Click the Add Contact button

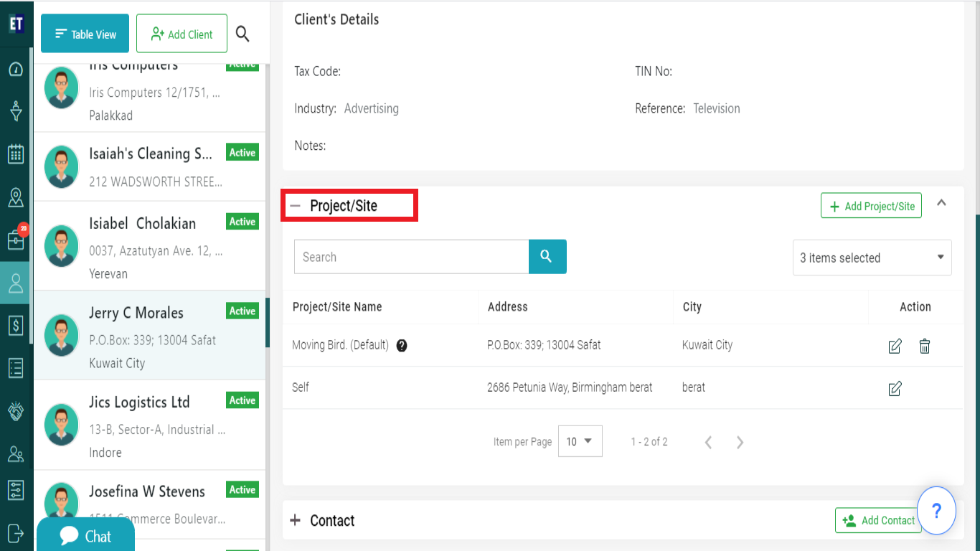[880, 520]
